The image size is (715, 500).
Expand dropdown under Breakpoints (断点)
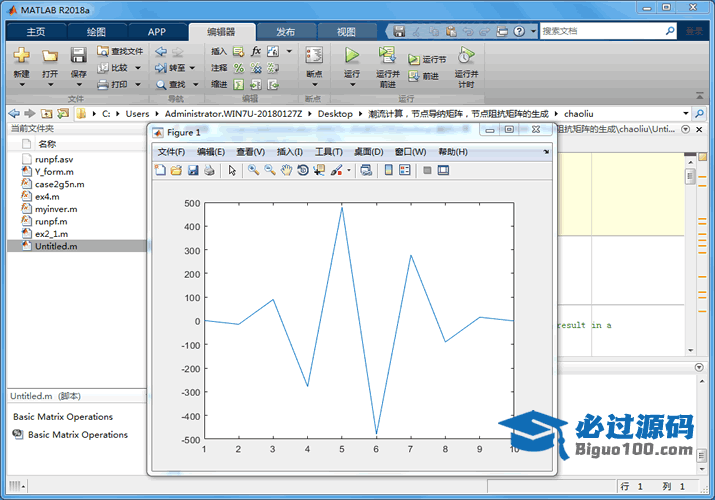pos(315,84)
